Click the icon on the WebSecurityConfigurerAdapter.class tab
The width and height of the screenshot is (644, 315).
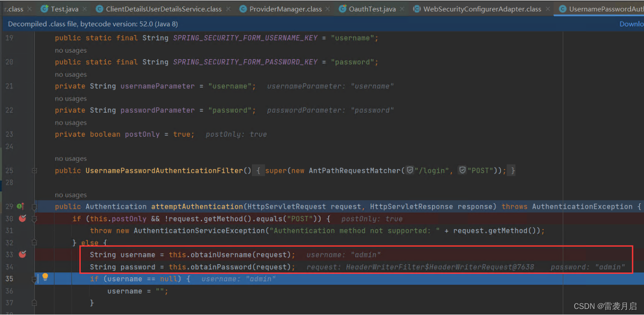(x=417, y=8)
